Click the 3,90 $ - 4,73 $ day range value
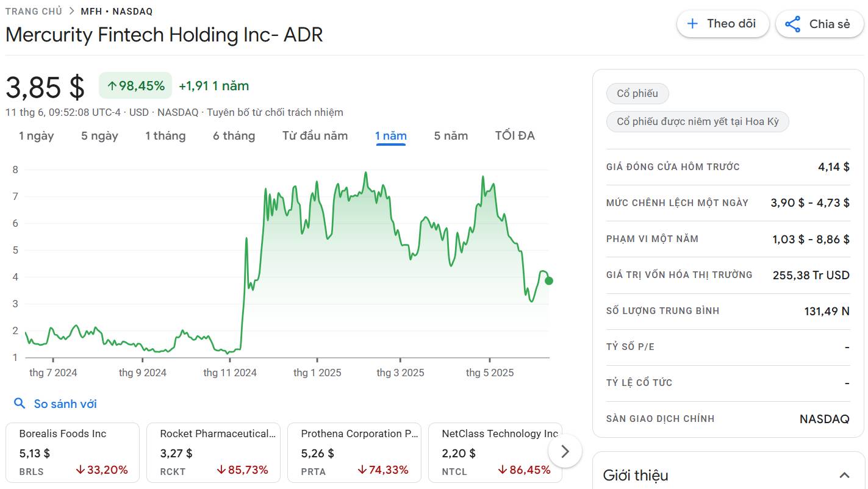Image resolution: width=868 pixels, height=489 pixels. tap(810, 203)
